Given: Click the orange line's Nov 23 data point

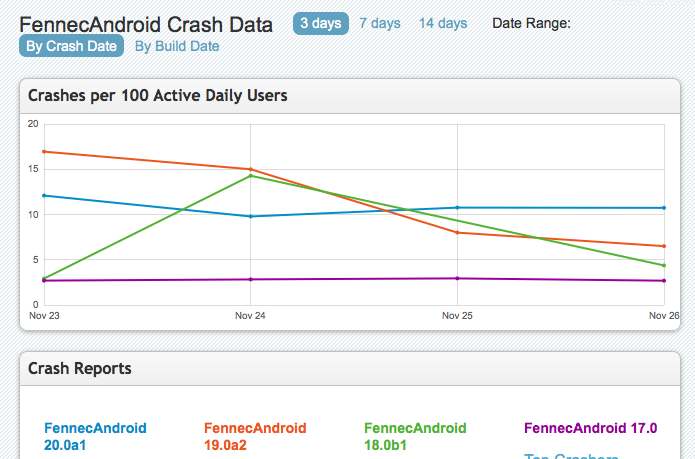Looking at the screenshot, I should point(44,152).
